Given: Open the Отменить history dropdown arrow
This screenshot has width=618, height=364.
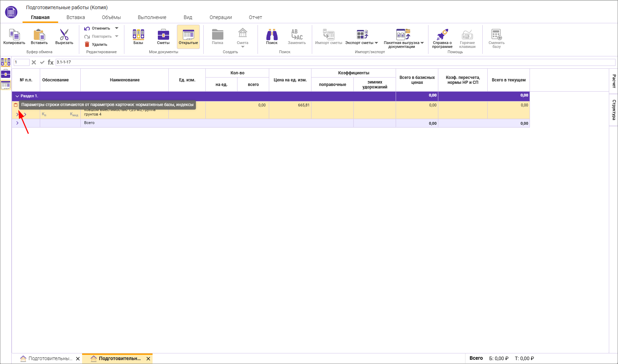Looking at the screenshot, I should pos(117,28).
